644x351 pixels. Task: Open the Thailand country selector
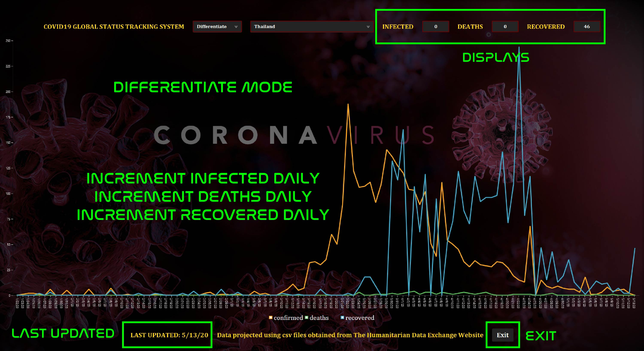(310, 26)
